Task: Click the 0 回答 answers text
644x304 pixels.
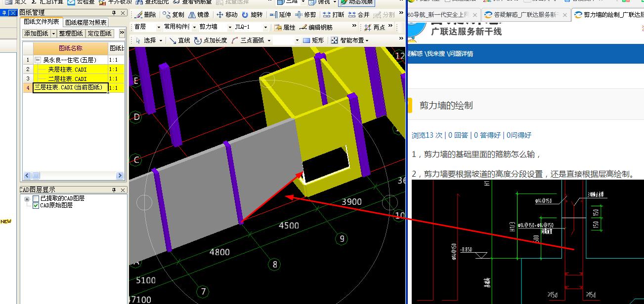Action: click(458, 135)
